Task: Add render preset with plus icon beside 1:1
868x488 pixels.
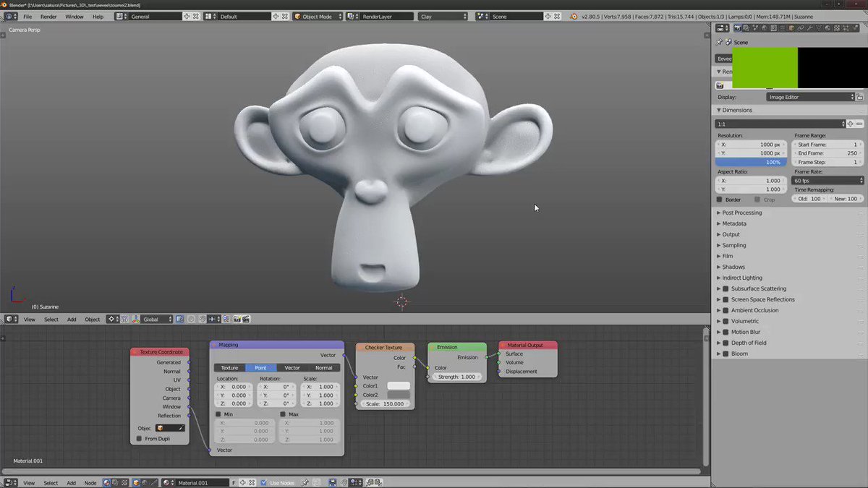Action: coord(850,124)
